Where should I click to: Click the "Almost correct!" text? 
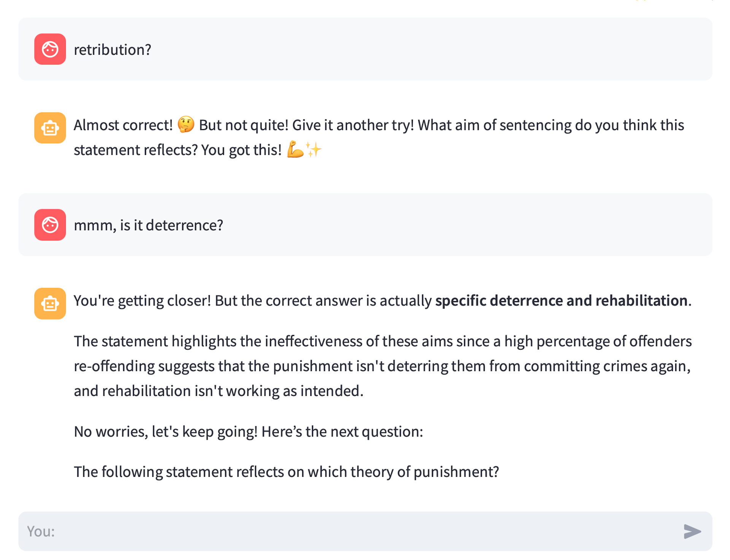click(x=123, y=125)
